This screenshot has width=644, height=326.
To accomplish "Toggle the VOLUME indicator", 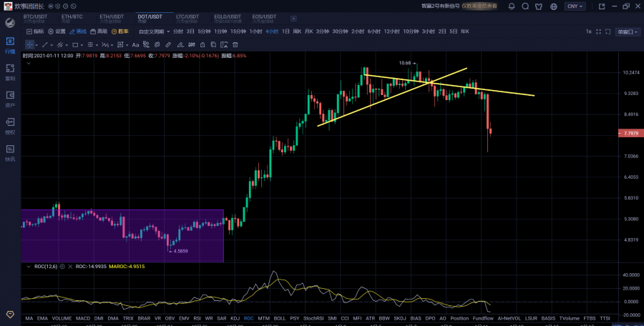I will click(x=62, y=318).
